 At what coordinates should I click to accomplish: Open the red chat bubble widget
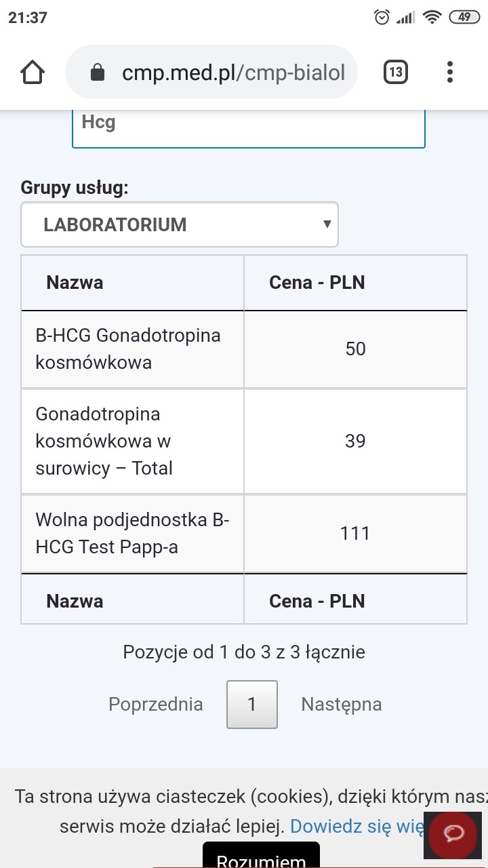click(x=453, y=833)
